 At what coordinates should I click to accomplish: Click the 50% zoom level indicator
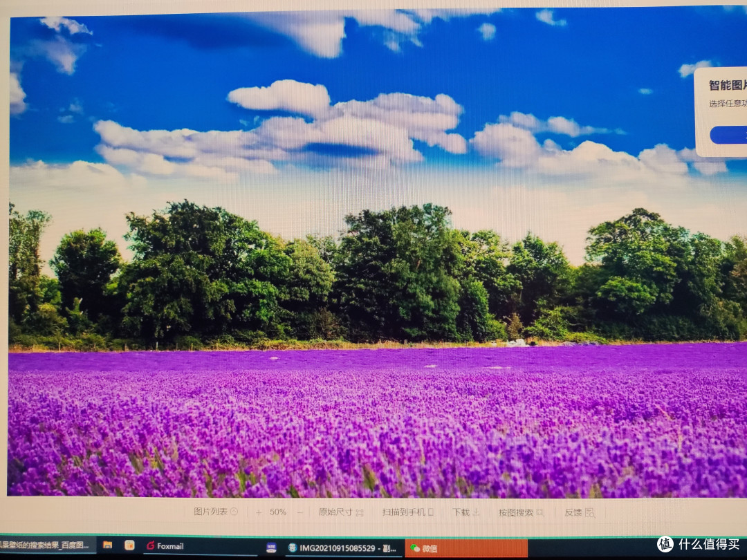[278, 512]
